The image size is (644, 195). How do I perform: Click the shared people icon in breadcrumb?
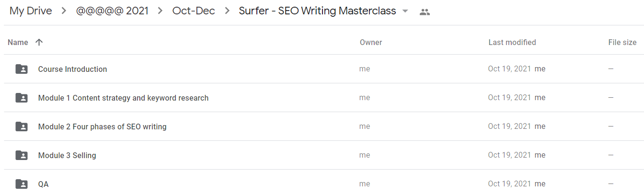425,12
